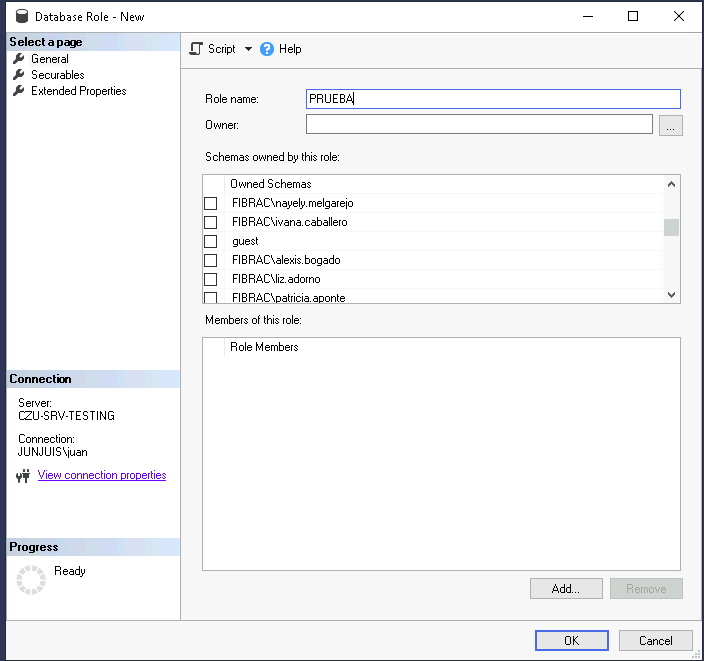Viewport: 704px width, 661px height.
Task: Click the blue Help question mark icon
Action: click(267, 49)
